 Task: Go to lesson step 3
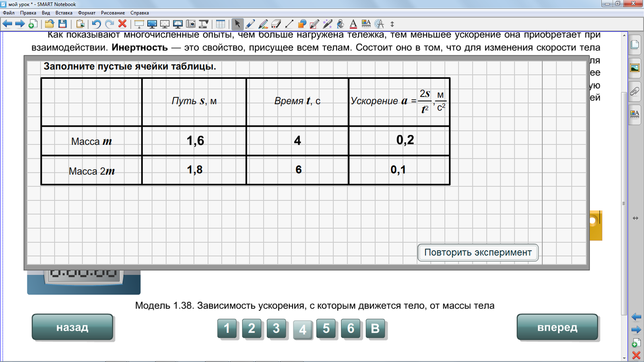tap(276, 329)
